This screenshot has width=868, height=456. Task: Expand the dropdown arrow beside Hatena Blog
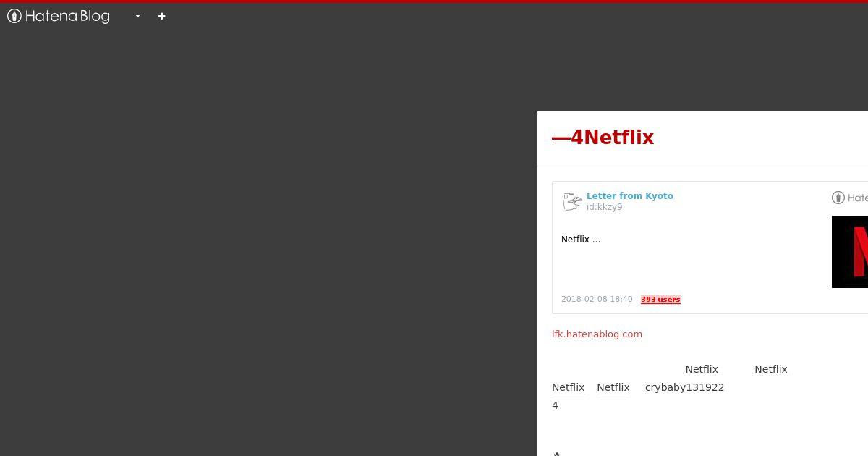click(x=137, y=16)
